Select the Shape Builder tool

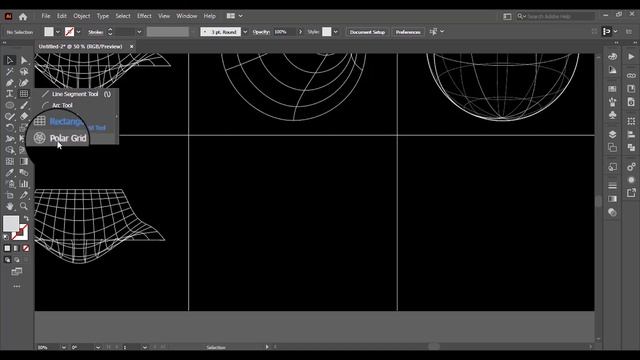[10, 150]
